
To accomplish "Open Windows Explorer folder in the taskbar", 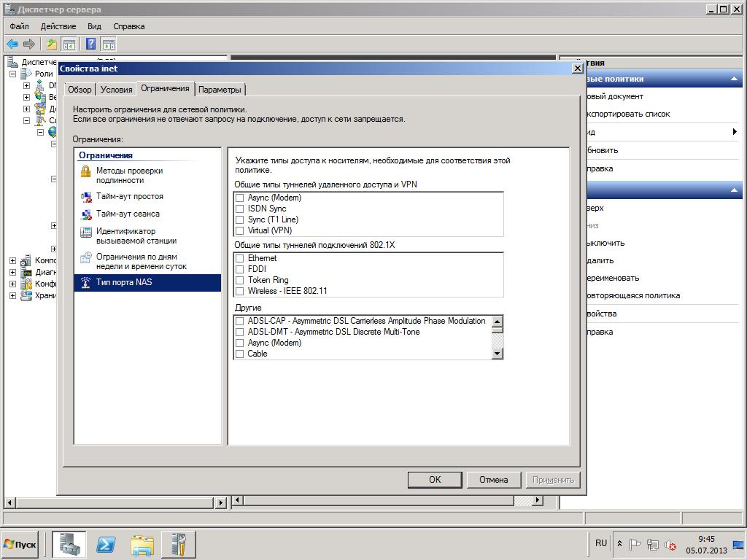I will click(142, 545).
